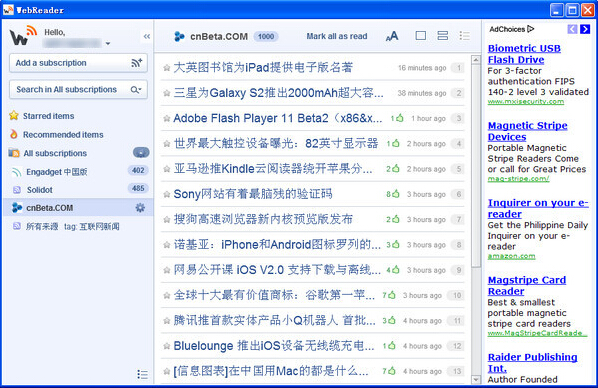Switch to full article view icon
This screenshot has width=598, height=388.
click(421, 36)
